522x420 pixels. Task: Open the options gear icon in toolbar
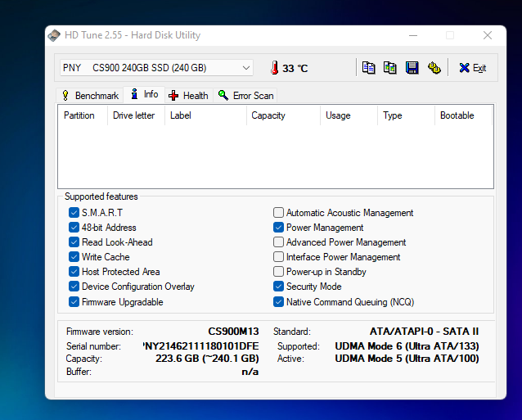(x=434, y=68)
